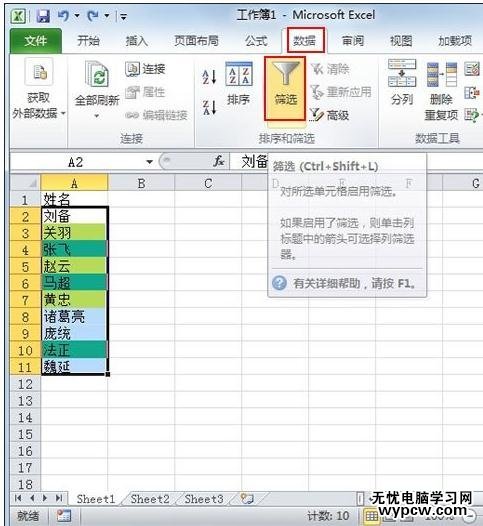Image resolution: width=483 pixels, height=526 pixels.
Task: Click the Undo arrow icon
Action: [64, 15]
